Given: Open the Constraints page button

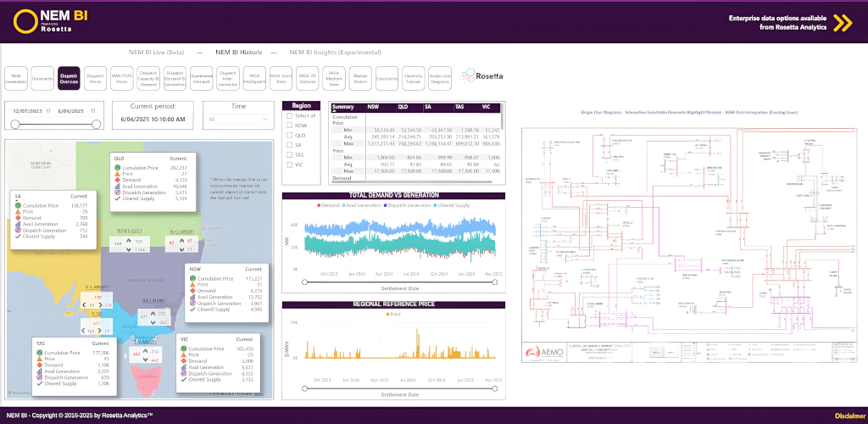Looking at the screenshot, I should [x=387, y=79].
